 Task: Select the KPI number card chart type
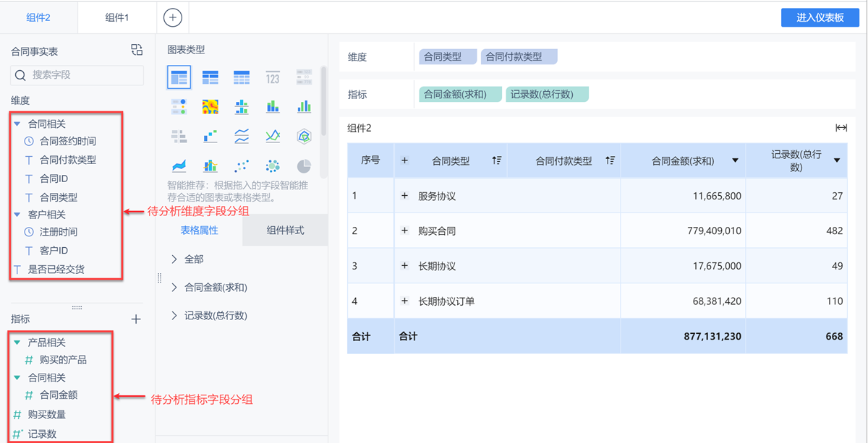point(273,77)
